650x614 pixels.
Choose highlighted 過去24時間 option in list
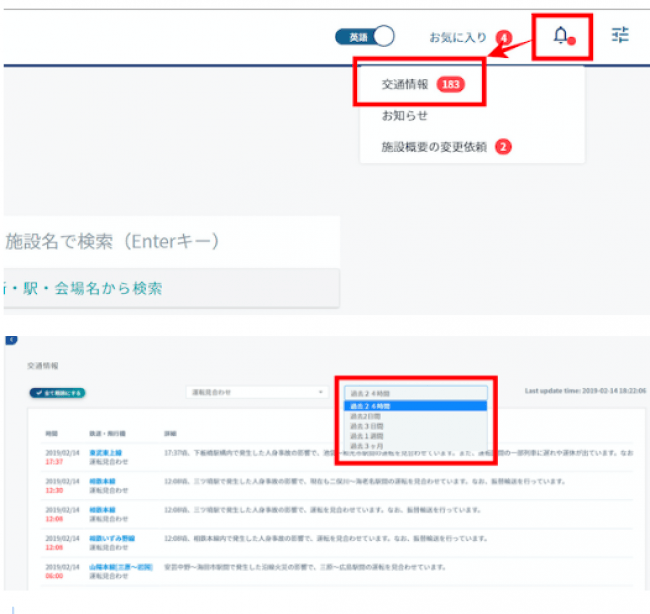pos(416,406)
